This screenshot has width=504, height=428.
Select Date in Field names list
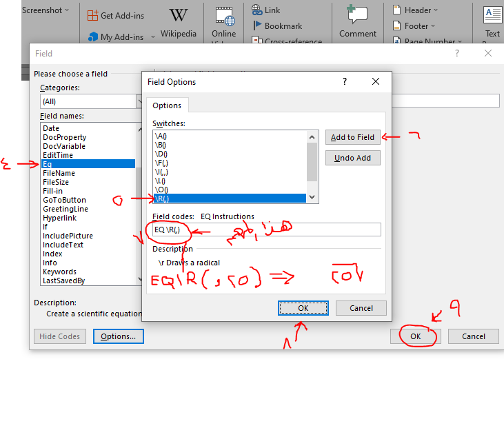pyautogui.click(x=88, y=128)
